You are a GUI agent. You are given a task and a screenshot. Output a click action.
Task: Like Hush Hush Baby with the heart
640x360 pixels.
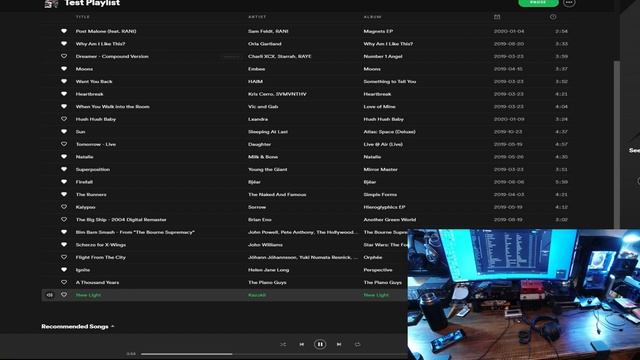coord(64,119)
